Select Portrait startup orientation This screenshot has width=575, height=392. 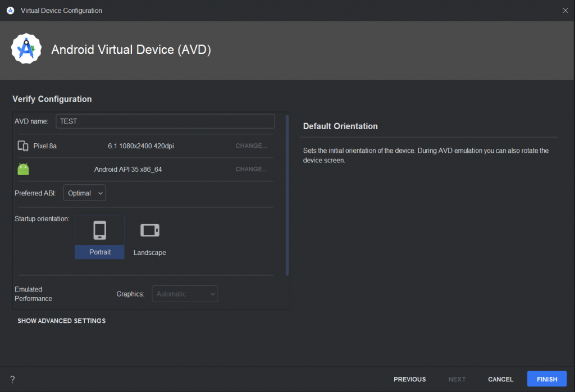coord(100,237)
